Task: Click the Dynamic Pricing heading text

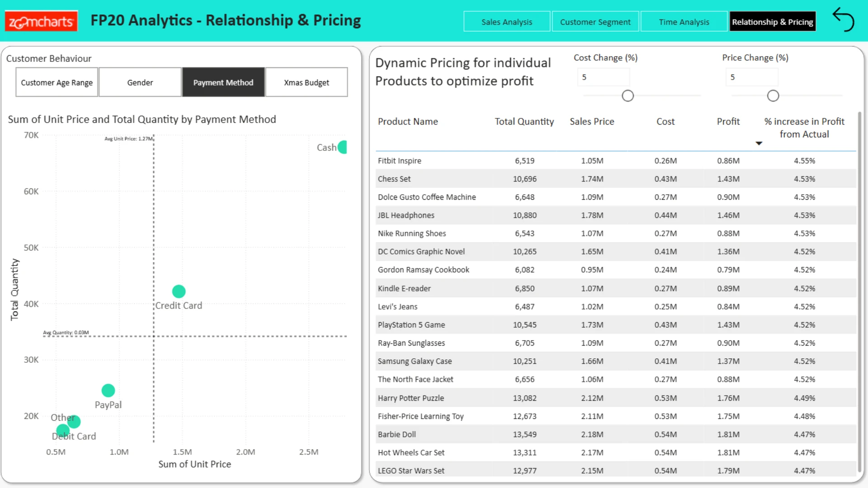Action: click(x=463, y=72)
